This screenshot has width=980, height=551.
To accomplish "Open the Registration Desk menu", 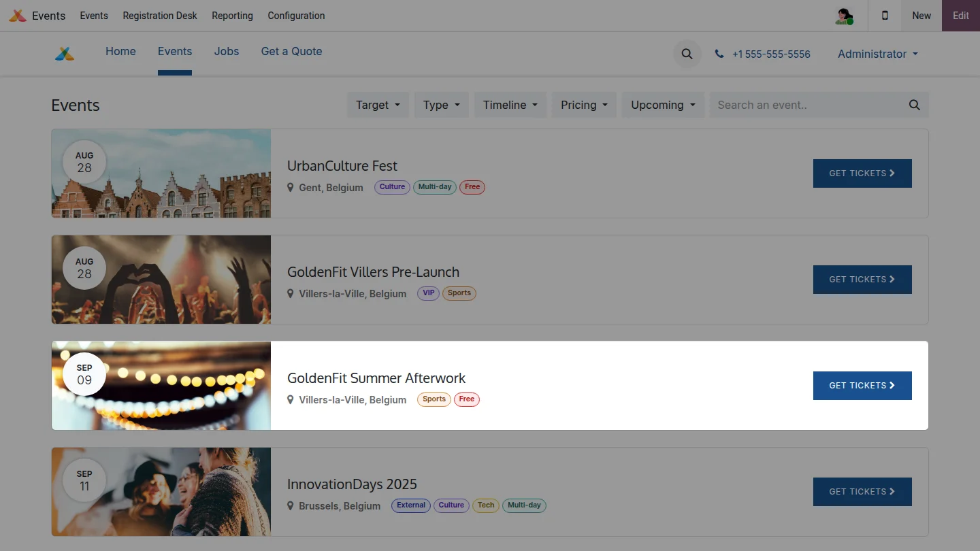I will coord(160,16).
